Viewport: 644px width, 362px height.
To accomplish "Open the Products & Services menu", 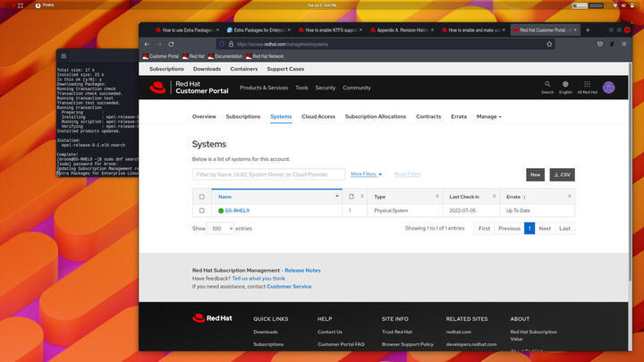I will click(264, 88).
